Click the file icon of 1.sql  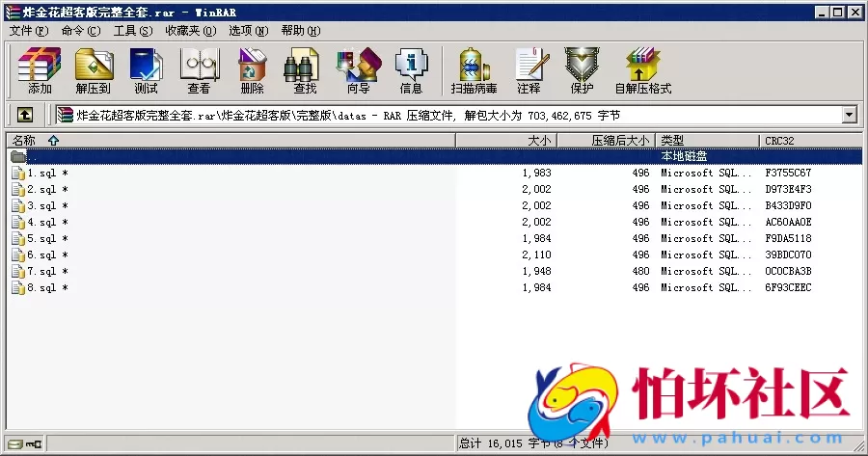18,174
